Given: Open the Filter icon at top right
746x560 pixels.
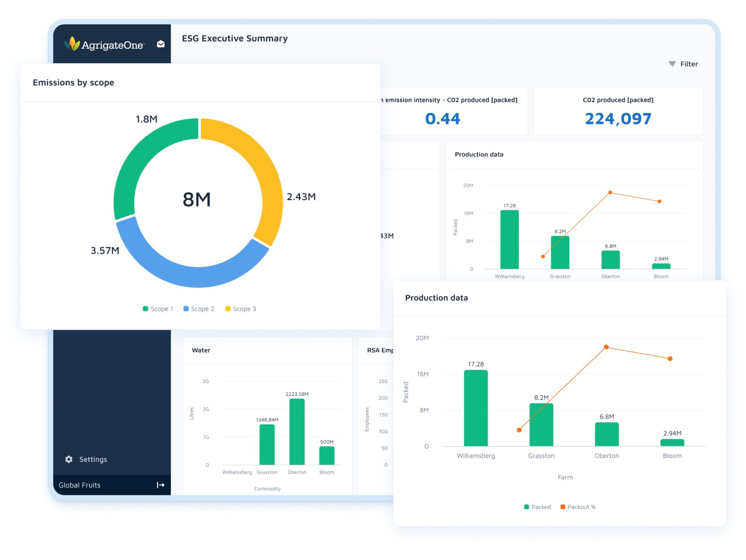Looking at the screenshot, I should pos(671,64).
